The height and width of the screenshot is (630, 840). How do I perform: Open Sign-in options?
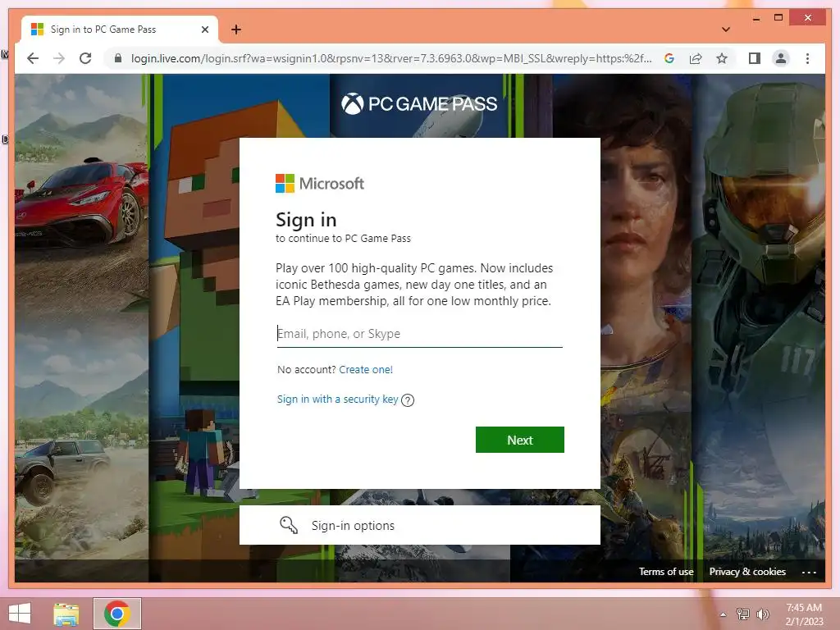click(x=419, y=525)
